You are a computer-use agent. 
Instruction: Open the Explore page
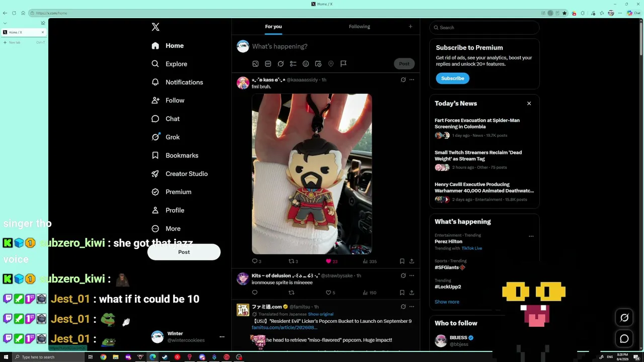point(170,64)
